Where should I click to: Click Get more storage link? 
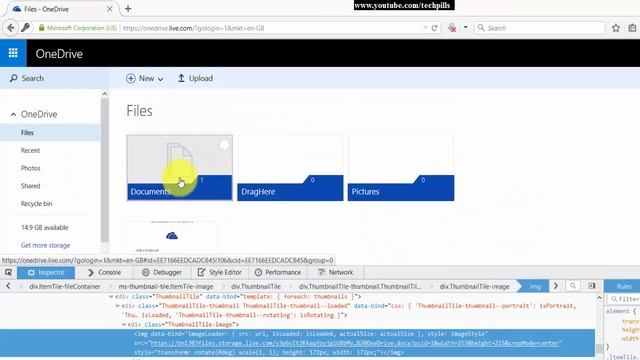[x=45, y=245]
